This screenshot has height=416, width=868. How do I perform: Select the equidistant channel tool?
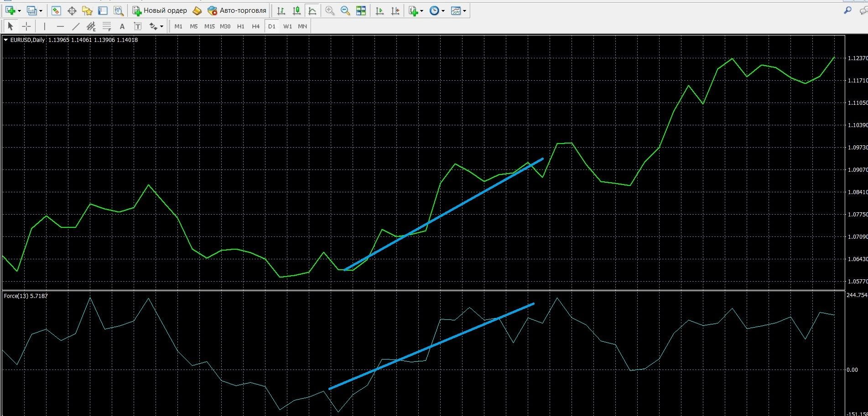(x=91, y=26)
